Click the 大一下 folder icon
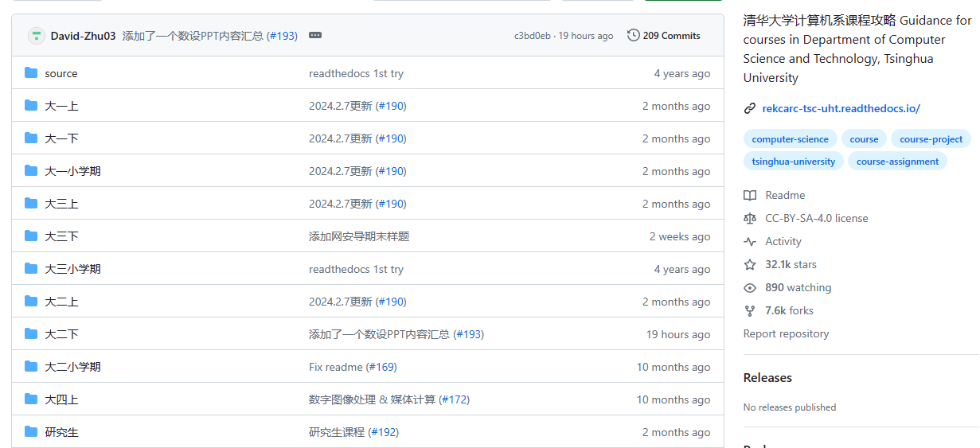 tap(31, 138)
